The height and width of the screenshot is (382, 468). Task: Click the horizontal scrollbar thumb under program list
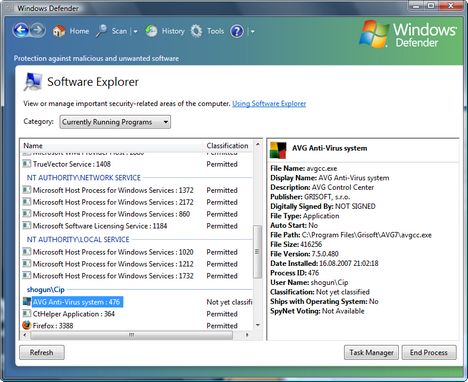131,335
